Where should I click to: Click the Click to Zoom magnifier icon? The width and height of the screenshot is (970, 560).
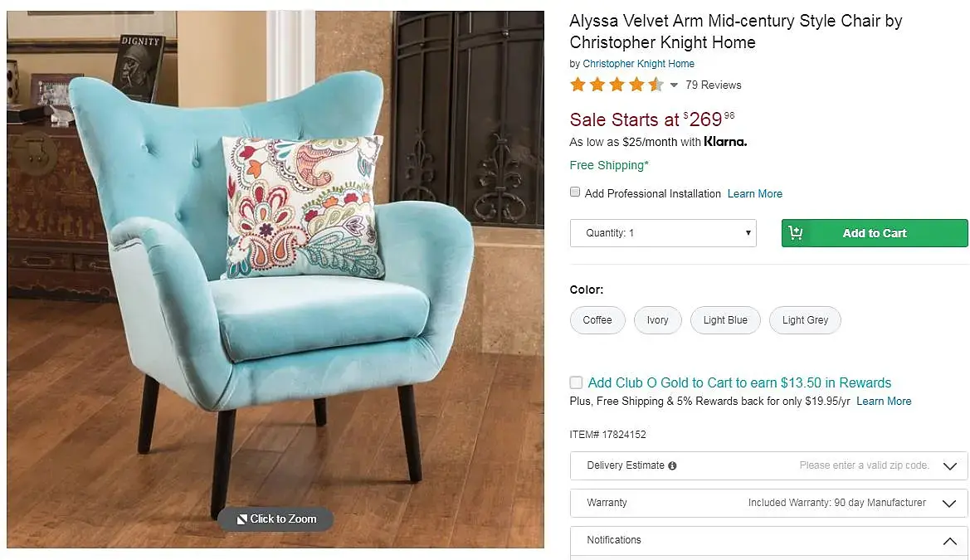(x=242, y=519)
